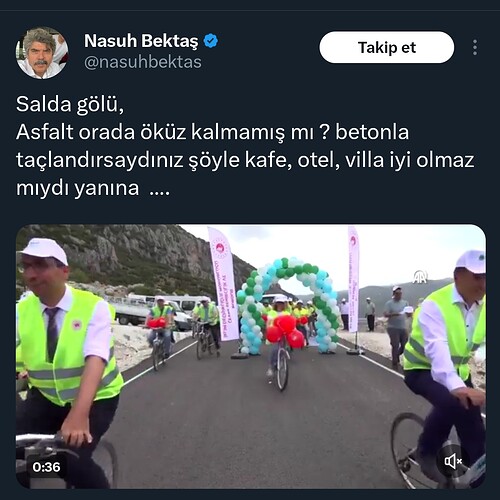Visit the @nasuhbektas handle link
Viewport: 500px width, 500px height.
[x=143, y=62]
